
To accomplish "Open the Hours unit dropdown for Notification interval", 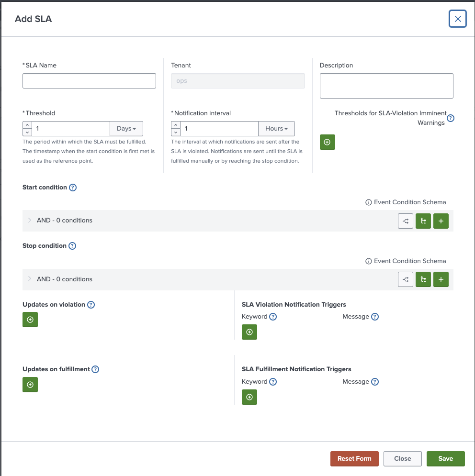I will [x=276, y=128].
